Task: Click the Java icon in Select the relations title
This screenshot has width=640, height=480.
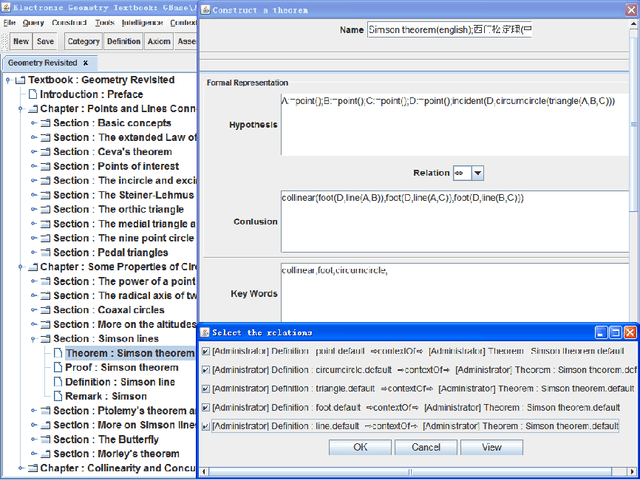Action: (x=205, y=332)
